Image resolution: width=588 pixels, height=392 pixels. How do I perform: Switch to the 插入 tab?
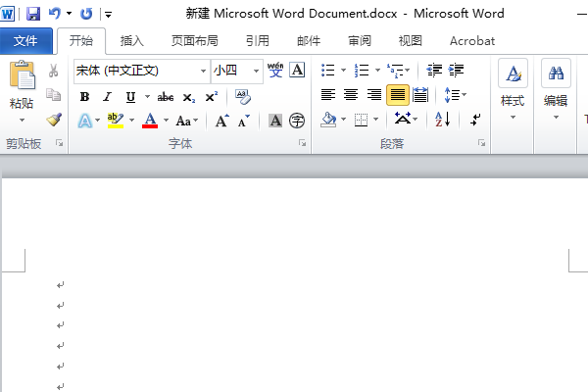click(x=131, y=41)
